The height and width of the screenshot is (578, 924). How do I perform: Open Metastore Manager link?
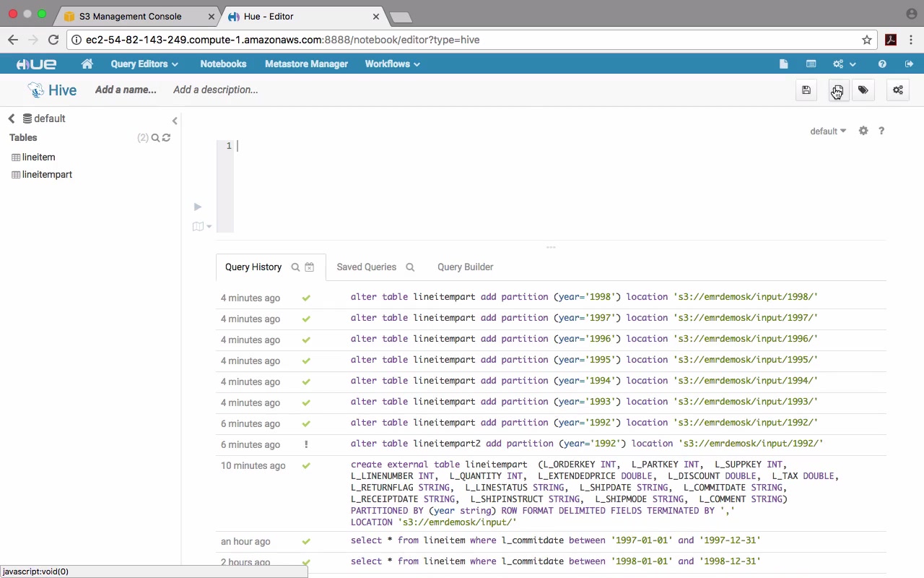click(306, 64)
